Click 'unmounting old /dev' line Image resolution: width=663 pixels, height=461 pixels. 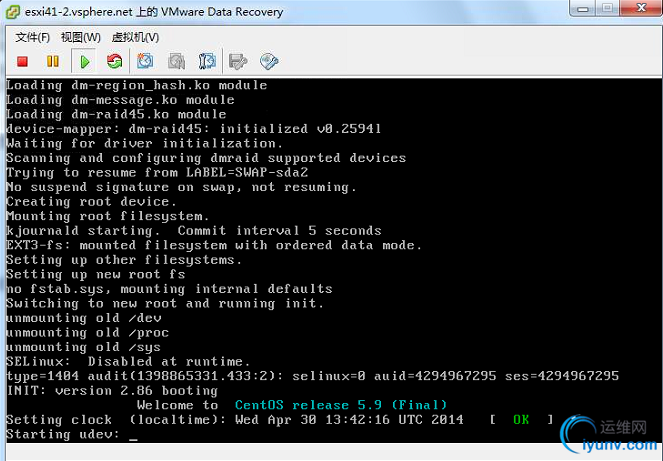tap(84, 318)
